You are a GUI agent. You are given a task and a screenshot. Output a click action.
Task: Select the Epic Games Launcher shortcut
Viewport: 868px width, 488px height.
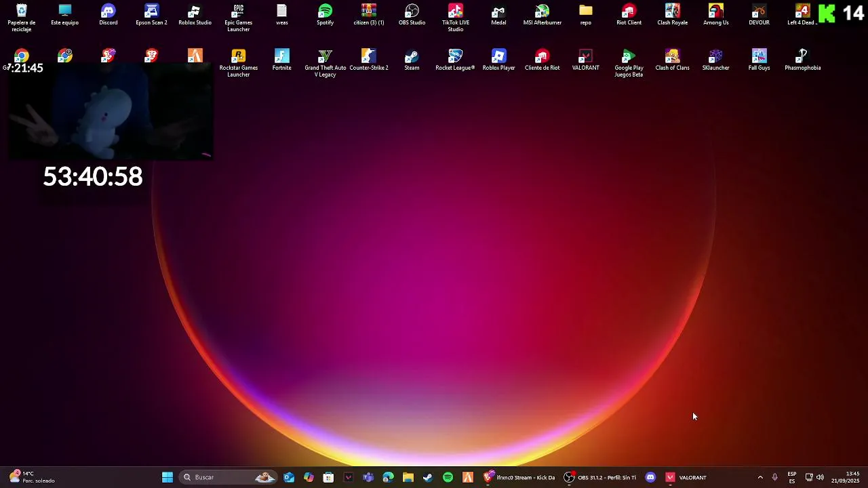click(239, 18)
